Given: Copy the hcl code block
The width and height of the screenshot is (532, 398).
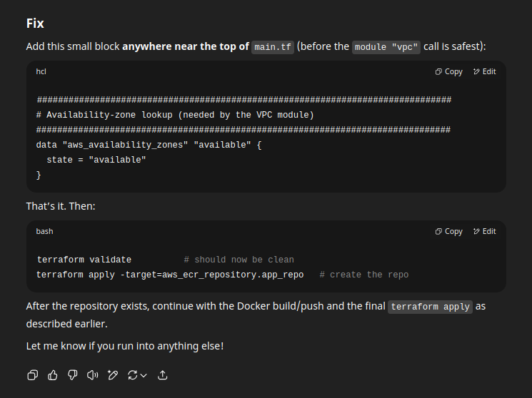Looking at the screenshot, I should (449, 71).
